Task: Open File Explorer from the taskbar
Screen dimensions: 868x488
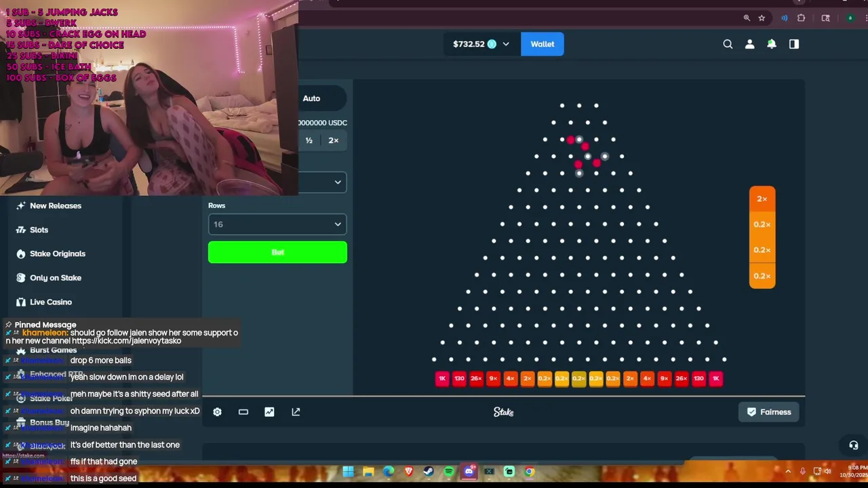Action: [368, 471]
